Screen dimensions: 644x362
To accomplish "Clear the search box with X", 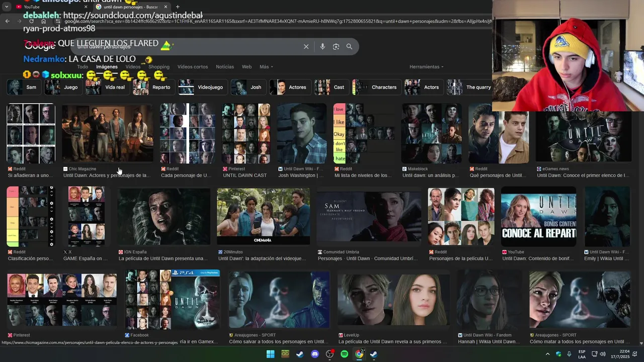I will (306, 47).
